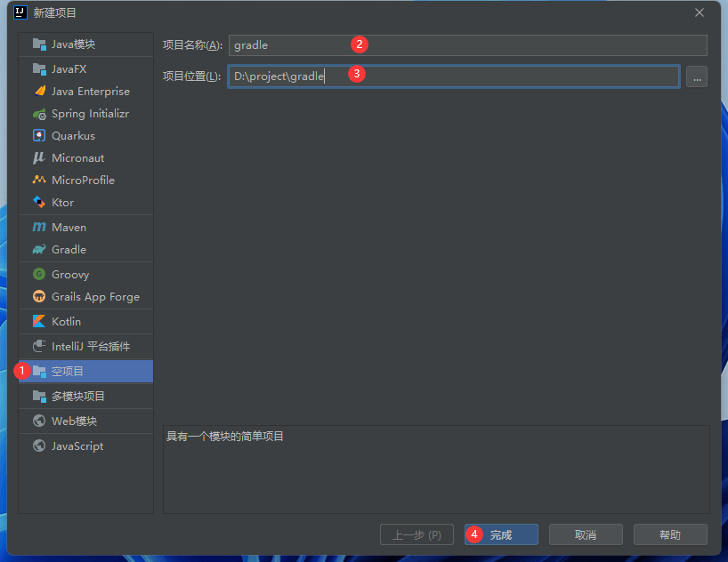Click the description text 具有一个模块的简单项目

(x=224, y=437)
